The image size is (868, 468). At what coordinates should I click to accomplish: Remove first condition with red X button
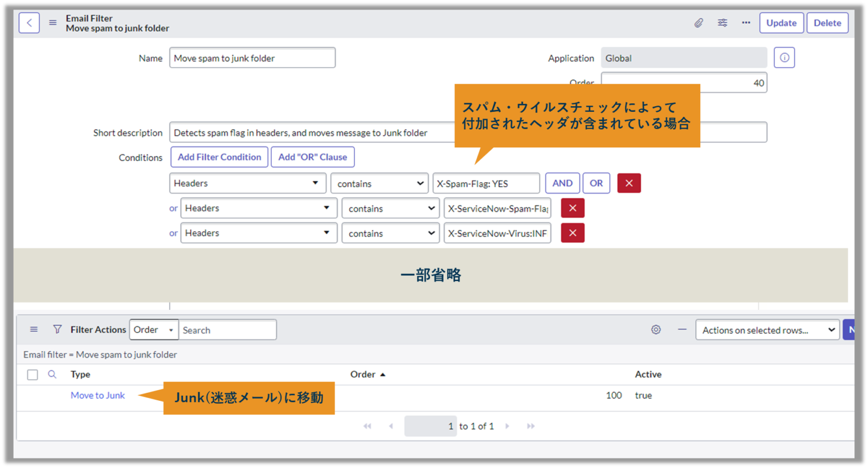pos(629,183)
